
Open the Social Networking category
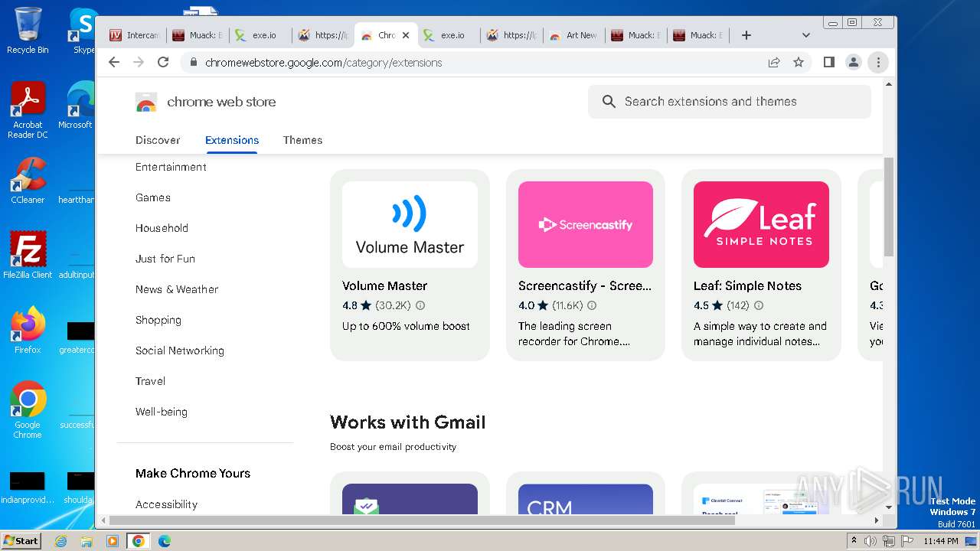(180, 350)
